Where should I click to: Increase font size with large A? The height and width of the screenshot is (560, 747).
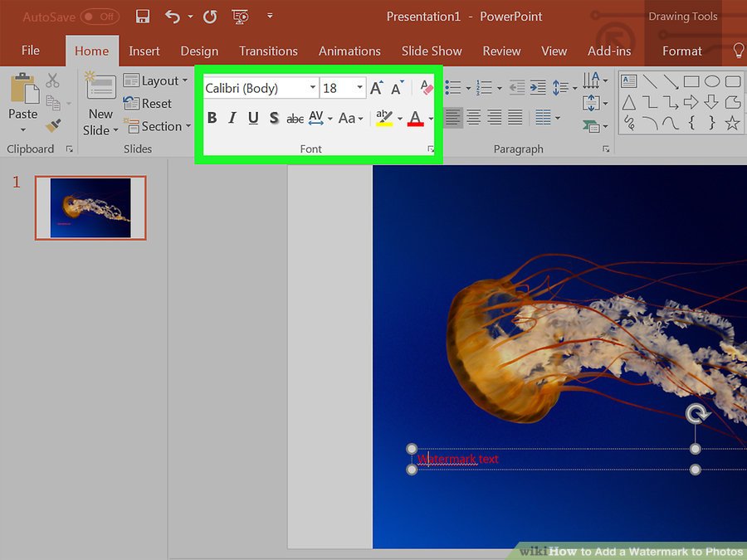[376, 88]
